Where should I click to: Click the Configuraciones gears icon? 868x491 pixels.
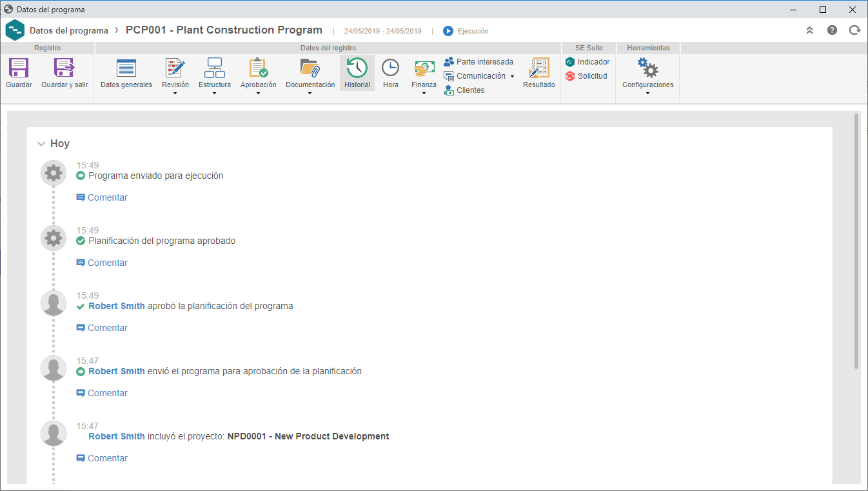pyautogui.click(x=647, y=68)
